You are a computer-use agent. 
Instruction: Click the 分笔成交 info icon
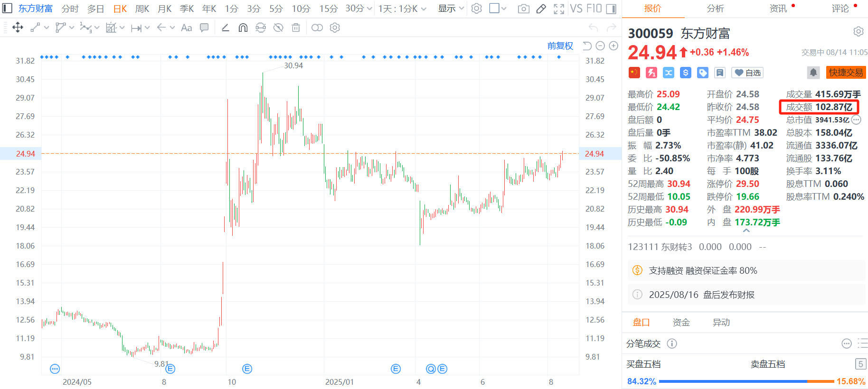point(672,343)
